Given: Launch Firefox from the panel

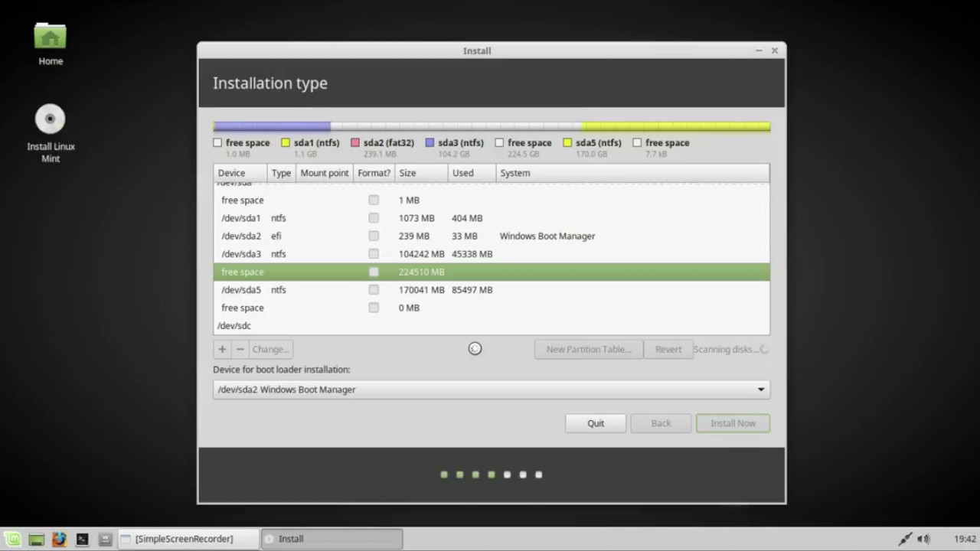Looking at the screenshot, I should 59,539.
